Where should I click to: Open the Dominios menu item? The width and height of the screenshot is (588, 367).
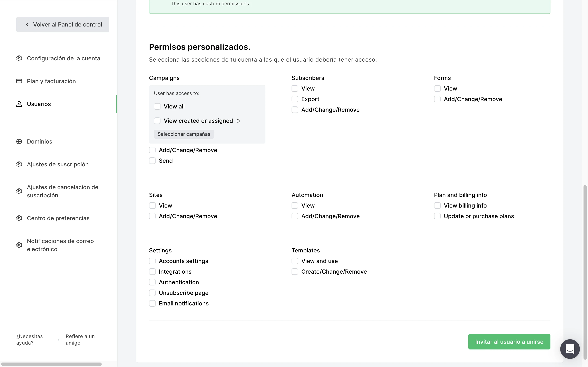click(39, 141)
